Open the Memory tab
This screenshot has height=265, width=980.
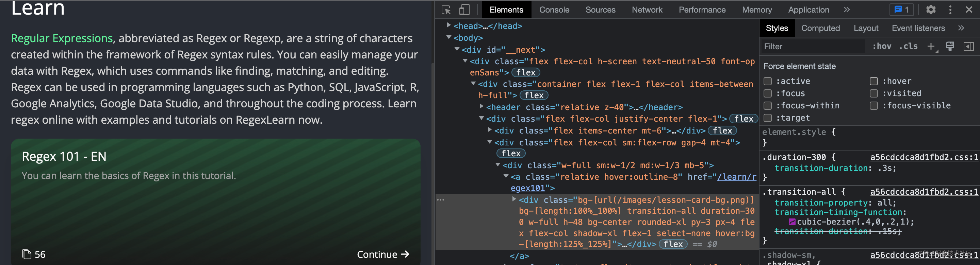[757, 10]
